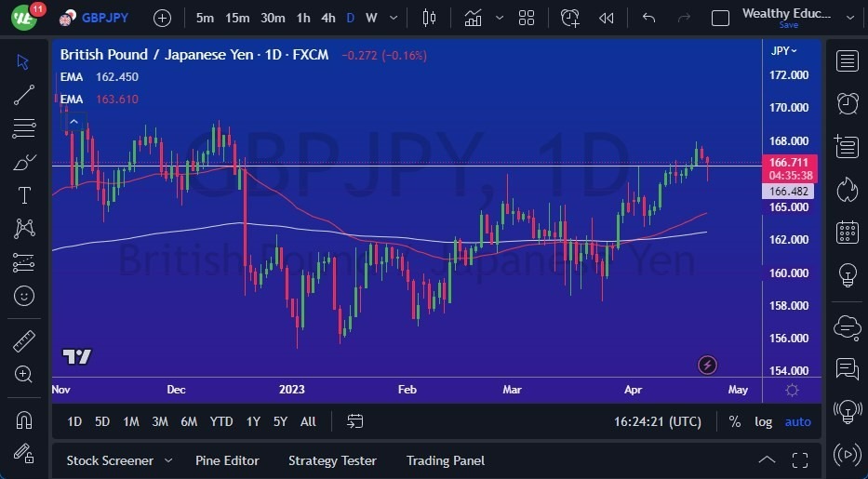Open the alerts clock icon
The height and width of the screenshot is (479, 868).
(848, 103)
